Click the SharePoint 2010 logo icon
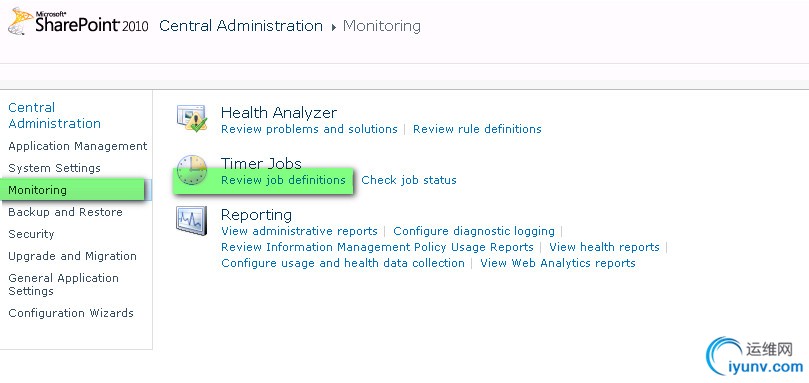Screen dimensions: 809x383 21,21
